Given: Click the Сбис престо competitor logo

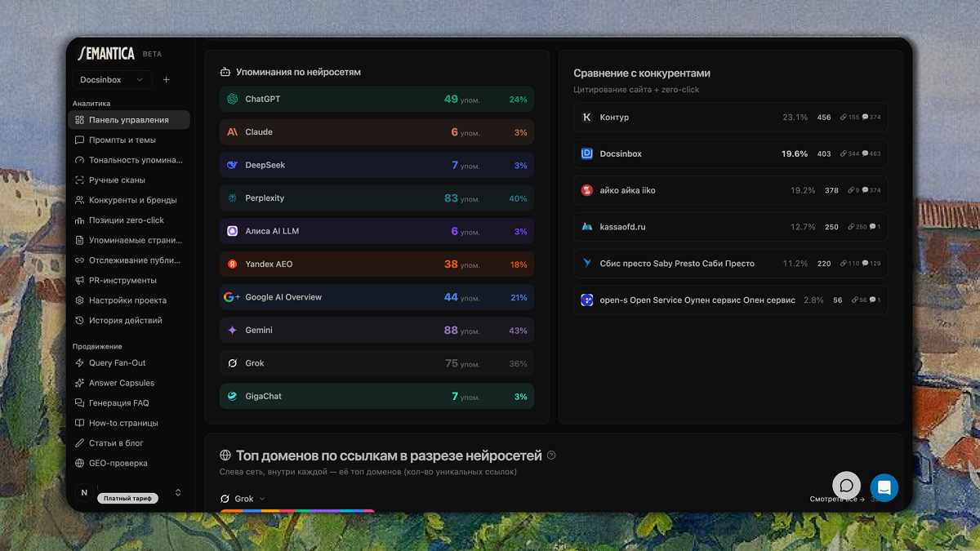Looking at the screenshot, I should [586, 264].
